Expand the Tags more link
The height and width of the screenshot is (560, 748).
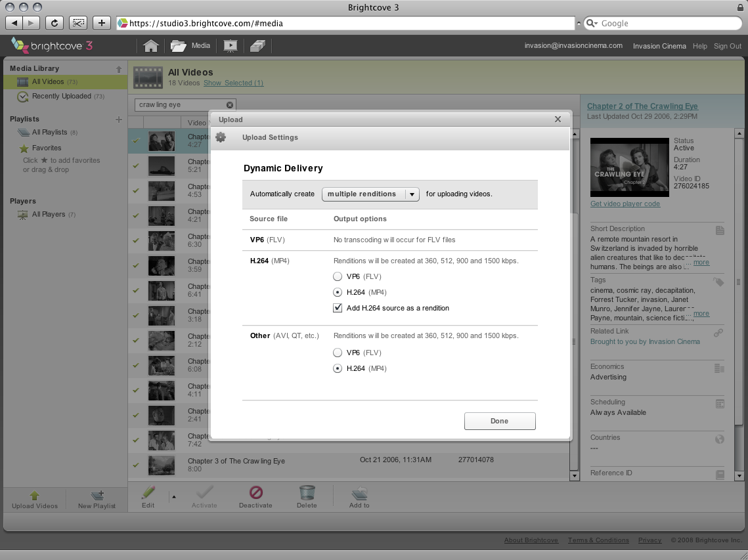click(701, 314)
